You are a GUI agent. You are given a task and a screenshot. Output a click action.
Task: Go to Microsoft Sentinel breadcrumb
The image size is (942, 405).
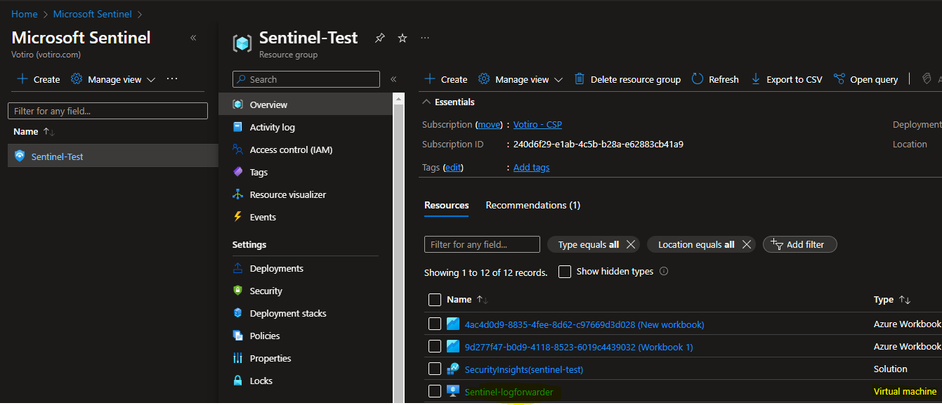[x=93, y=13]
